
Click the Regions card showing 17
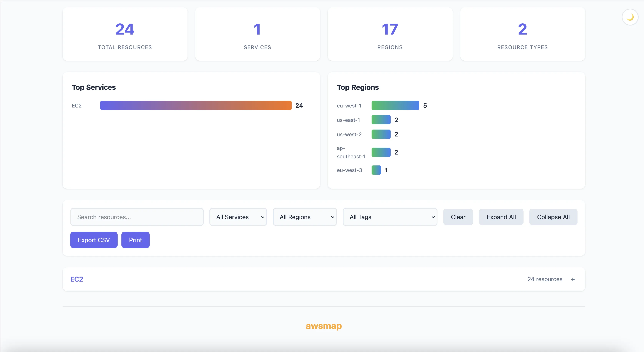(x=390, y=34)
